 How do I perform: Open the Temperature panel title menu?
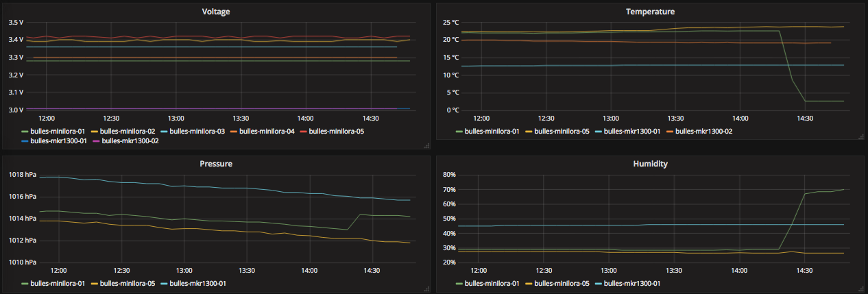click(650, 12)
